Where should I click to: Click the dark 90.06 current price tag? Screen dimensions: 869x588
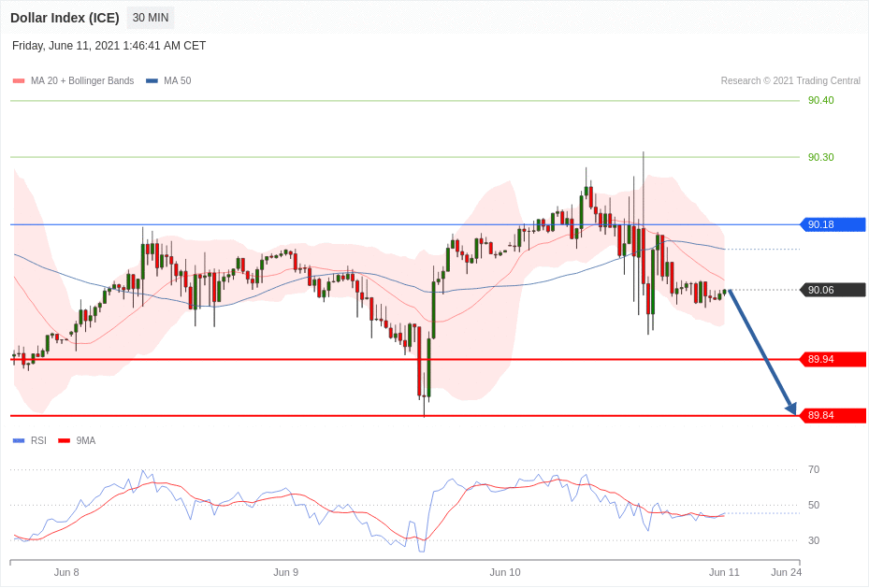tap(833, 290)
